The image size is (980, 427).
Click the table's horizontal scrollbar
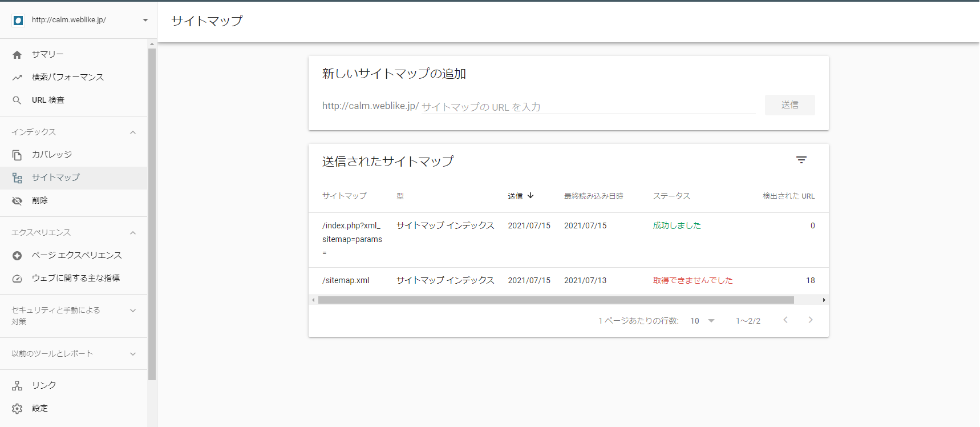[x=556, y=300]
